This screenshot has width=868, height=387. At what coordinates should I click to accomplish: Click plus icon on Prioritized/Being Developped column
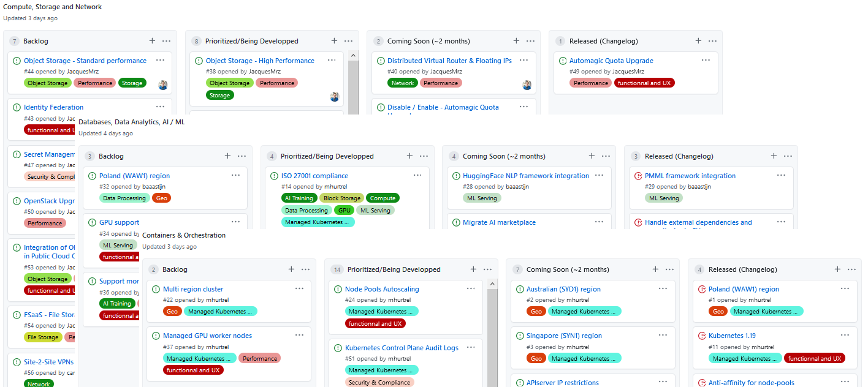click(x=334, y=40)
